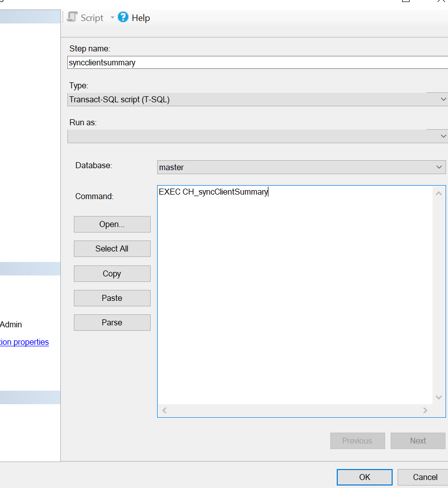Click inside the Command text area

click(x=295, y=295)
